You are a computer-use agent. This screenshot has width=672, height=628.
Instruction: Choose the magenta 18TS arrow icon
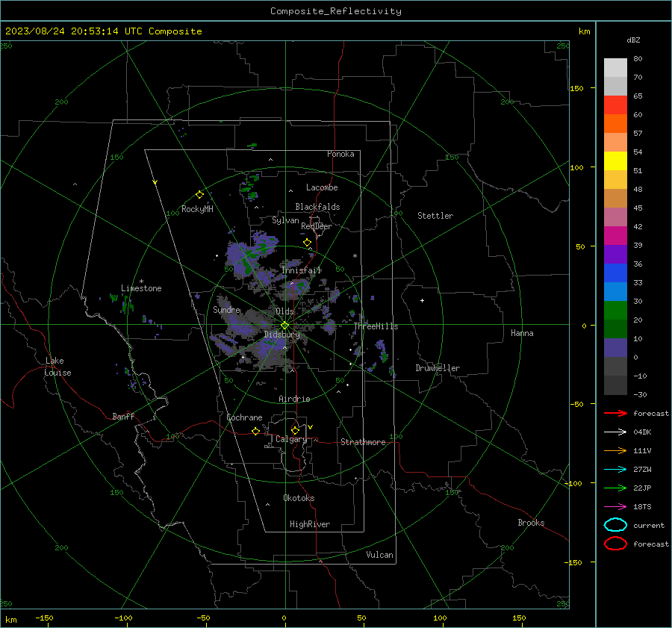(x=615, y=507)
